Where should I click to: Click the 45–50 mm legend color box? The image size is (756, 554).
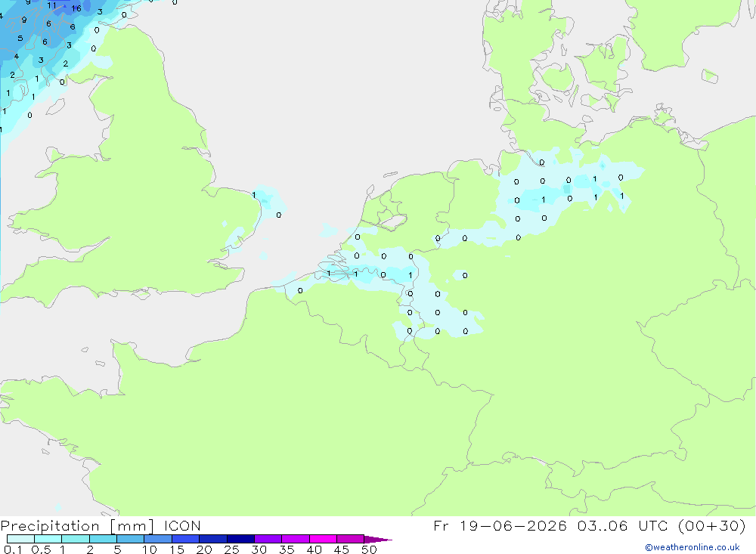(350, 539)
